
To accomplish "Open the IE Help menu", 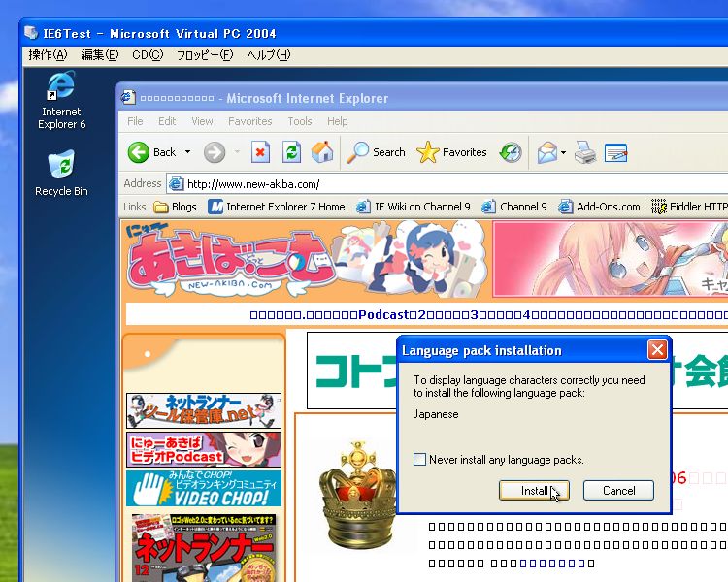I will [337, 121].
